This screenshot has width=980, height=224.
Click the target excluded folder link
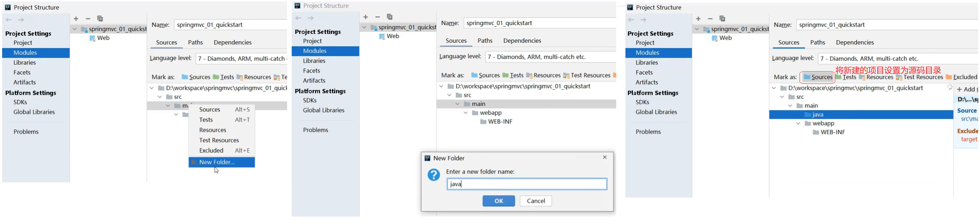969,140
